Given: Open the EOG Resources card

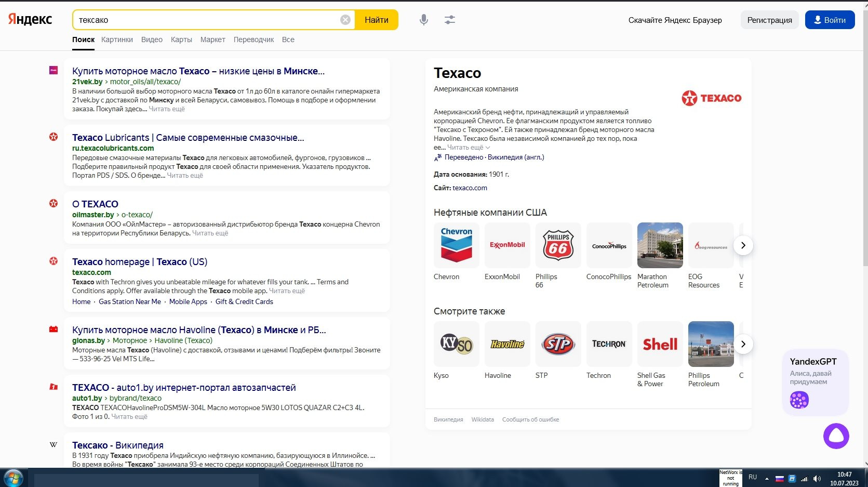Looking at the screenshot, I should pyautogui.click(x=711, y=245).
